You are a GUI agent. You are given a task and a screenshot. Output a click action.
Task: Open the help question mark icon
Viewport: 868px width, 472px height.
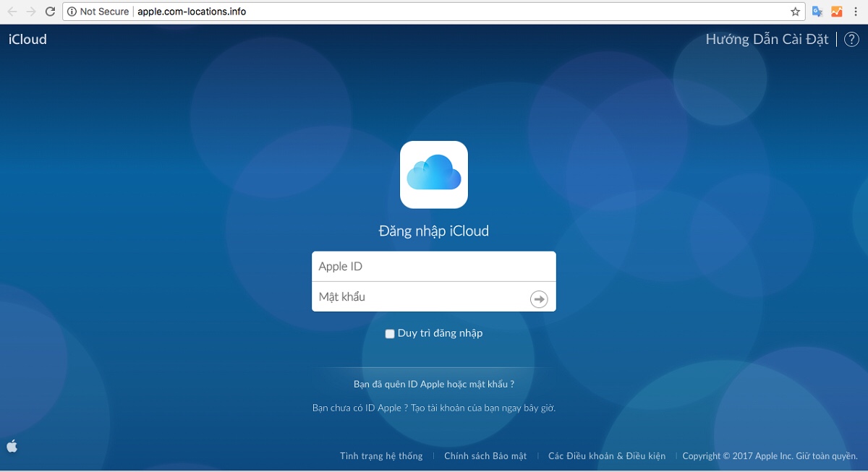pos(851,40)
